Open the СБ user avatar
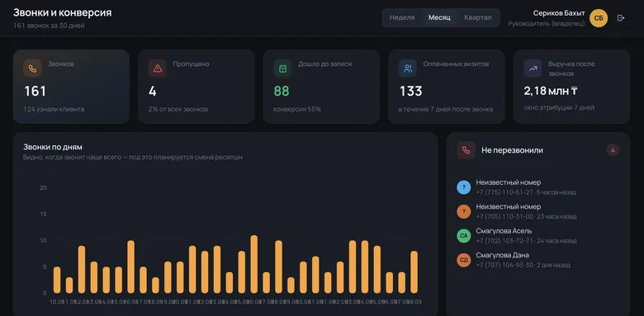 (599, 18)
